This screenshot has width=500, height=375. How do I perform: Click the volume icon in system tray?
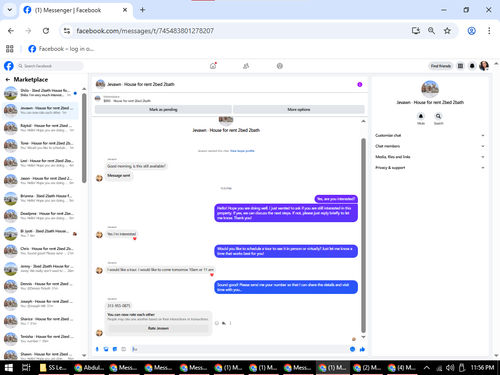click(450, 368)
